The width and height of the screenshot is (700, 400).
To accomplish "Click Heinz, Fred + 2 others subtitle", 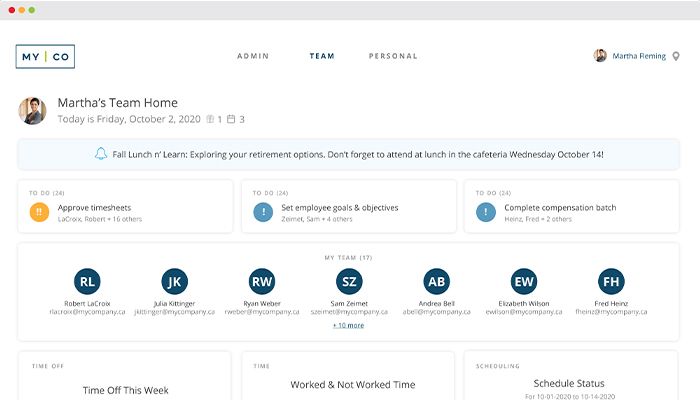I will [x=538, y=219].
